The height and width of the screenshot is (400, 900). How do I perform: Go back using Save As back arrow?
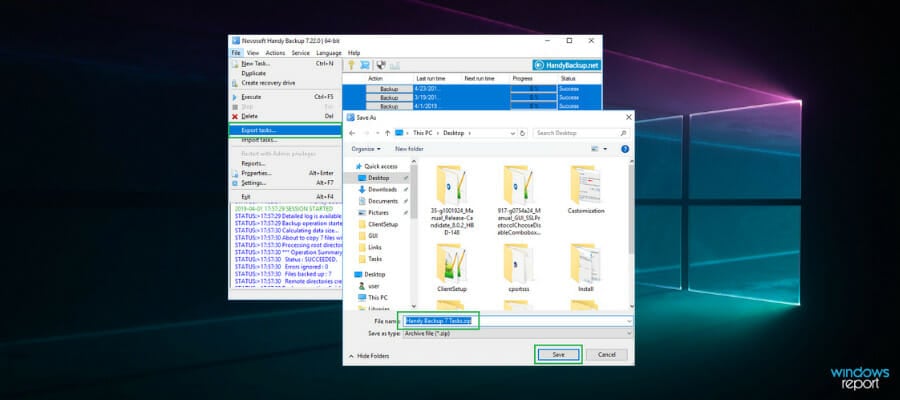point(352,133)
